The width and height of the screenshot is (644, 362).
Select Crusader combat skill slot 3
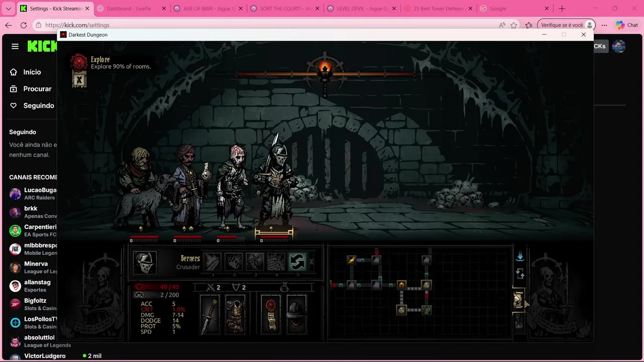click(255, 262)
